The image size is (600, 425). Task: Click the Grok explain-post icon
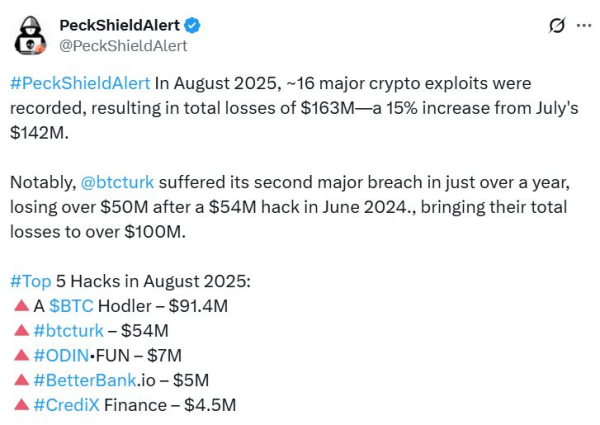(558, 27)
